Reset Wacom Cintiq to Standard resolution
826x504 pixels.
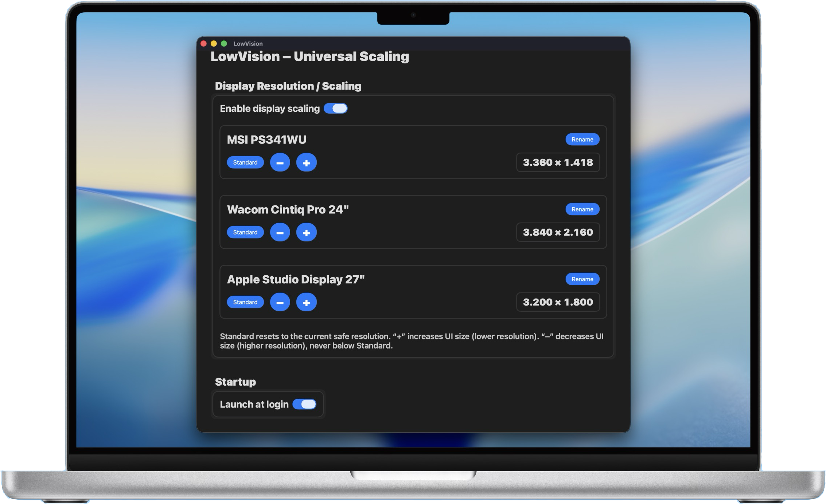pyautogui.click(x=245, y=232)
